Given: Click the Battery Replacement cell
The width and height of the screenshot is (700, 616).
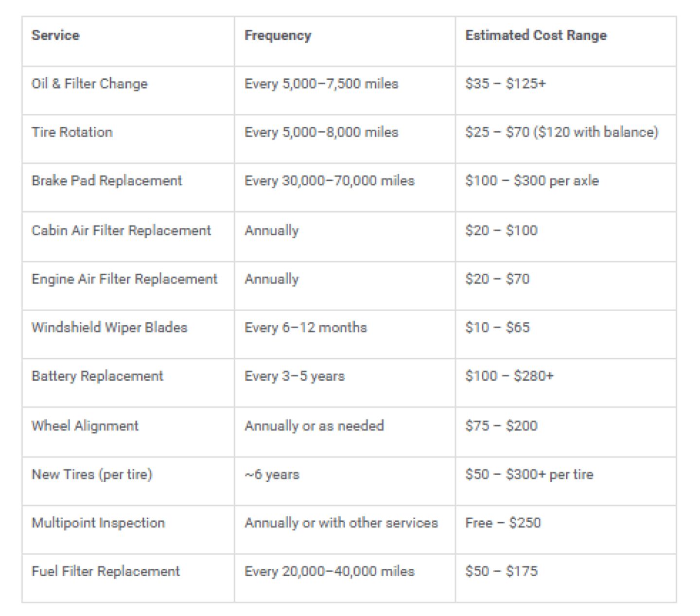Looking at the screenshot, I should coord(97,376).
